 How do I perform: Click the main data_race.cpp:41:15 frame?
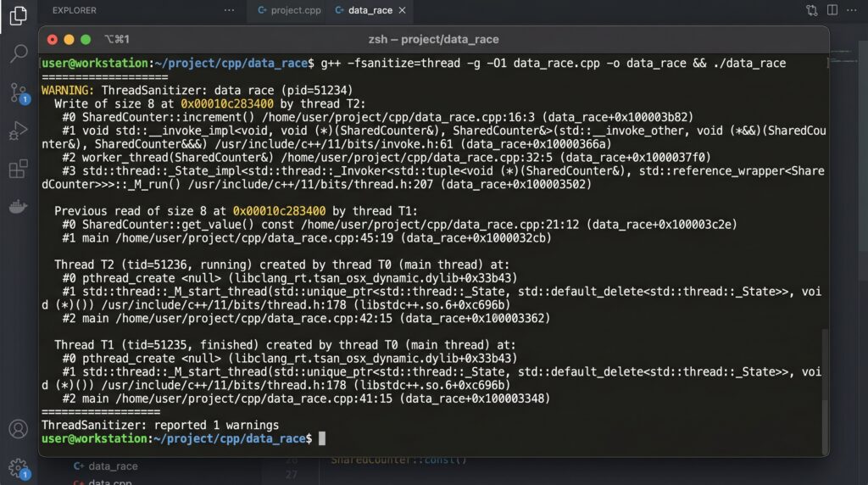(x=306, y=399)
